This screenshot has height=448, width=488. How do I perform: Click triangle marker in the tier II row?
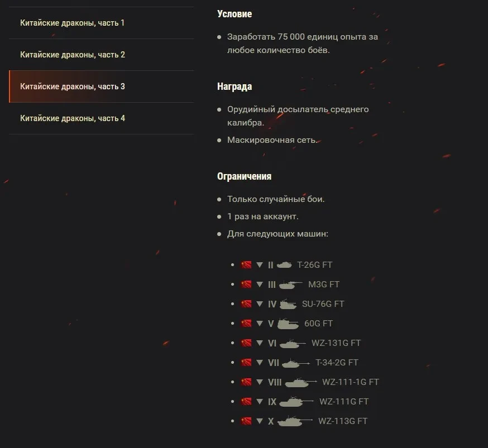[x=260, y=265]
